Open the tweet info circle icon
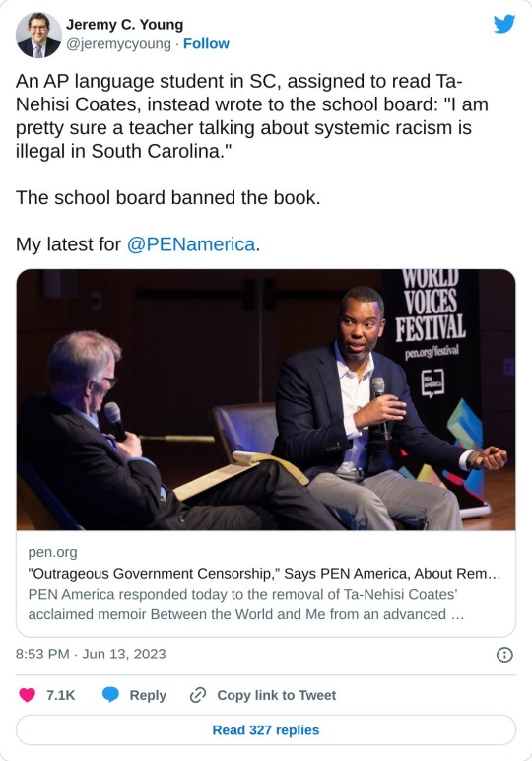This screenshot has width=532, height=761. point(504,655)
